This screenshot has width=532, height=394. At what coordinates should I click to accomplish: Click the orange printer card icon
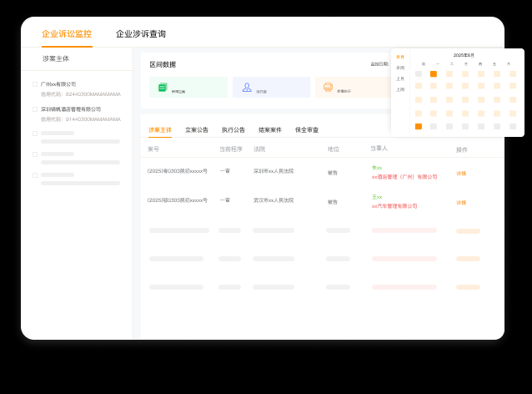[328, 88]
